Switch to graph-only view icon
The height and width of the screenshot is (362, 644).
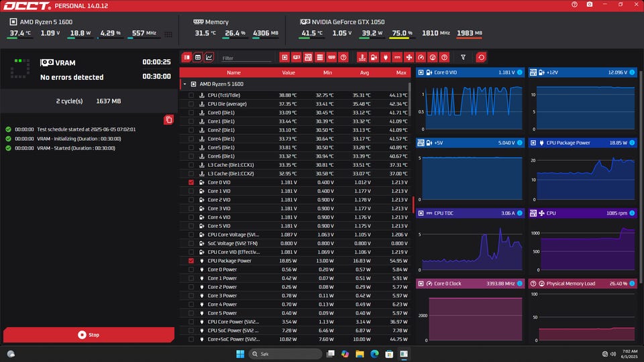click(x=209, y=58)
